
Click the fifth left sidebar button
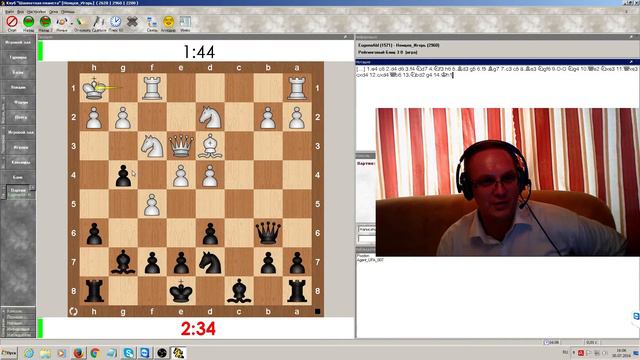[x=20, y=102]
